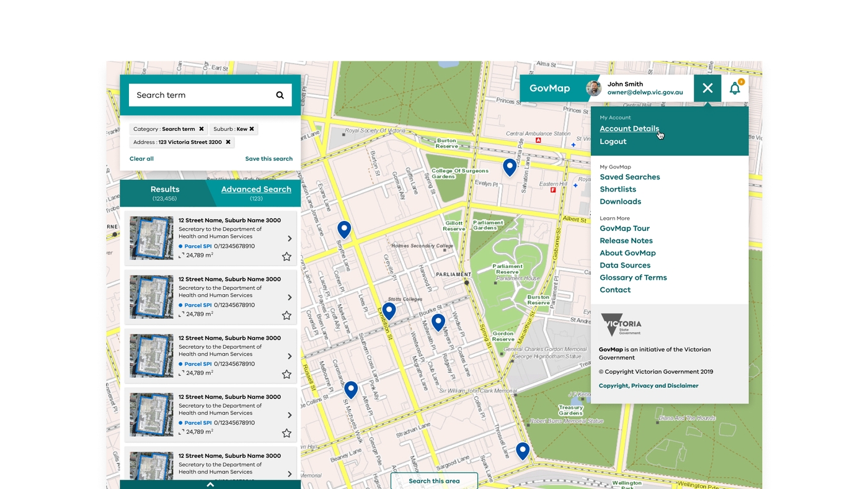Open Data Sources
This screenshot has width=868, height=489.
tap(625, 266)
